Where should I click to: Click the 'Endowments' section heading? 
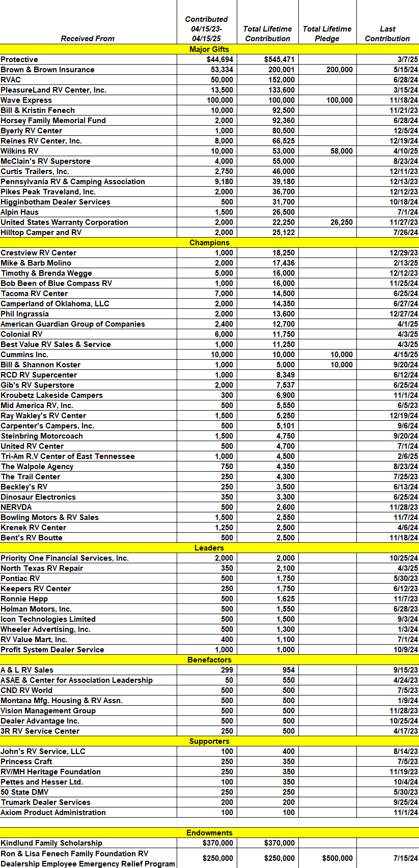tap(209, 833)
